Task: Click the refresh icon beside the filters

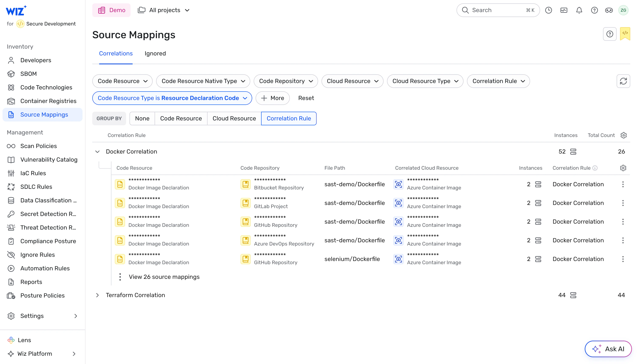Action: tap(623, 81)
